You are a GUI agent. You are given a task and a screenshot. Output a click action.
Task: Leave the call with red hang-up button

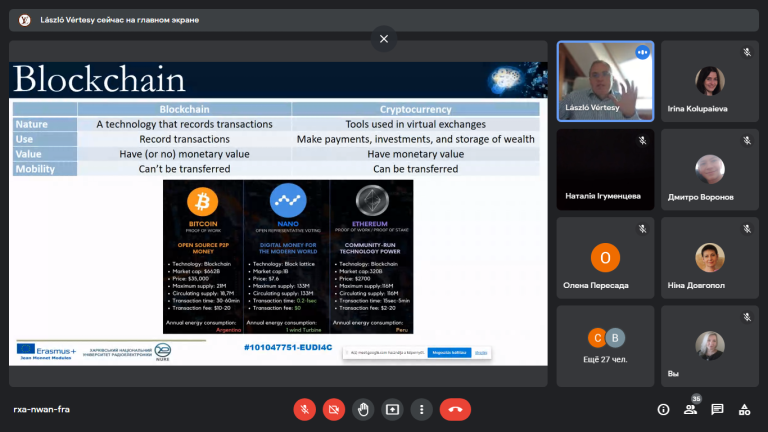click(x=455, y=409)
